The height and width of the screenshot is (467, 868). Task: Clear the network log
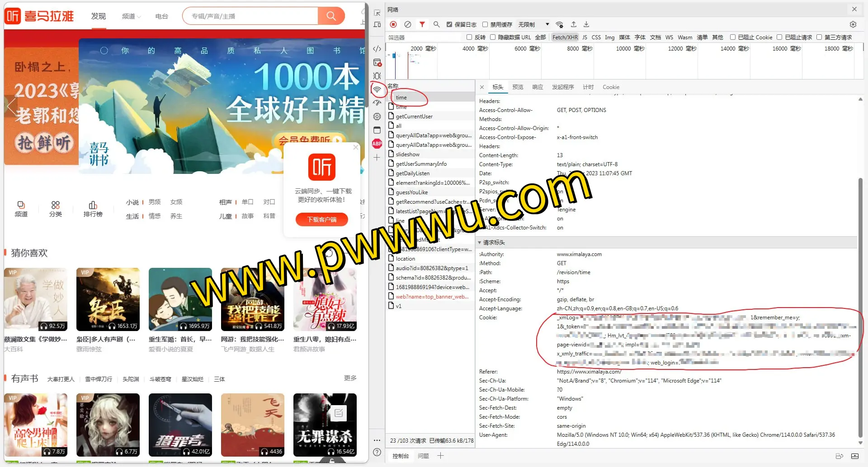(408, 24)
